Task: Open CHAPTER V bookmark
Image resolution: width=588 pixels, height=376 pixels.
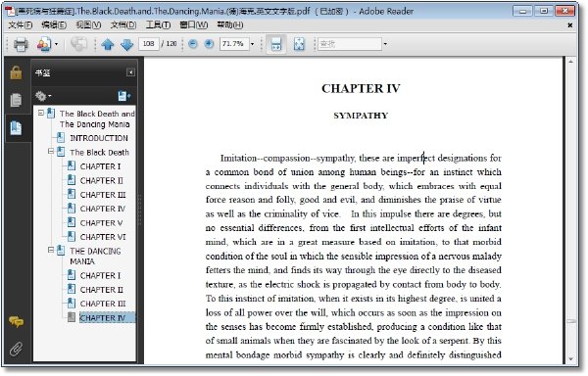Action: click(101, 223)
